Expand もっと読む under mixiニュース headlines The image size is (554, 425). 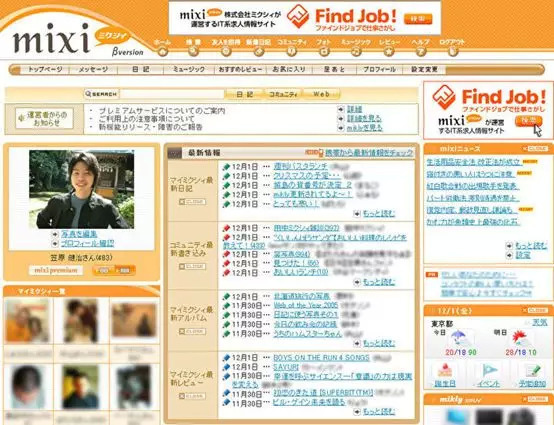click(x=531, y=245)
